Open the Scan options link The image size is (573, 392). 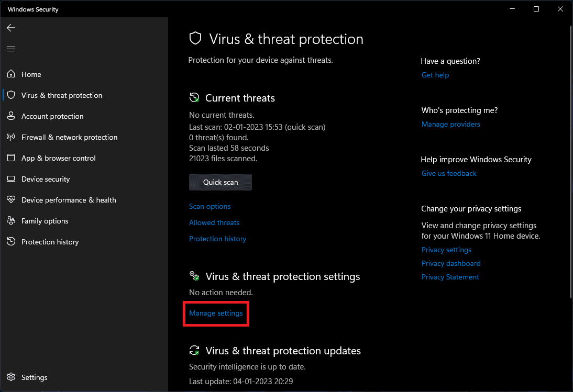pyautogui.click(x=210, y=206)
